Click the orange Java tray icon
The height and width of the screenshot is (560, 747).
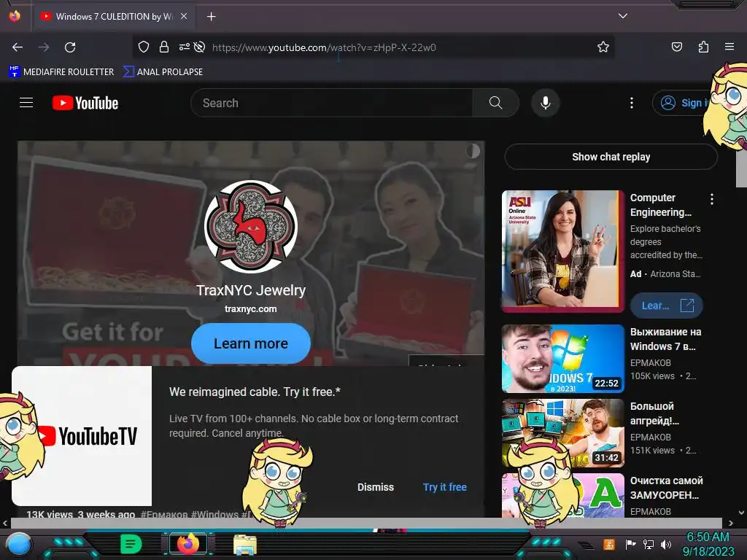(x=609, y=544)
